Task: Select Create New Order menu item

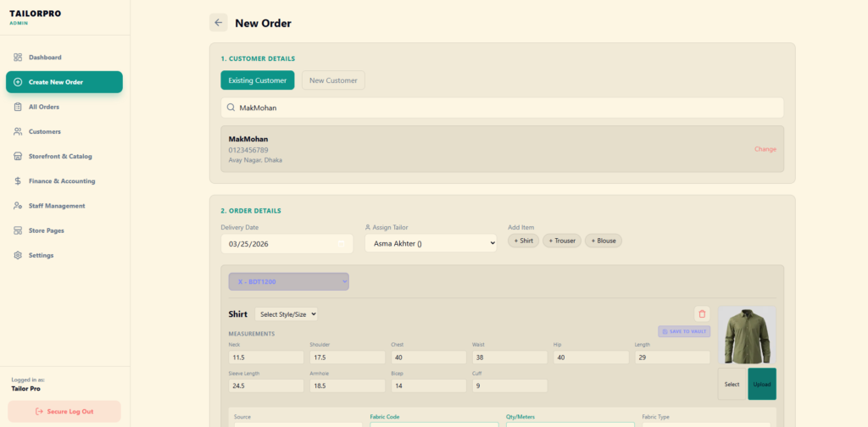Action: (x=64, y=82)
